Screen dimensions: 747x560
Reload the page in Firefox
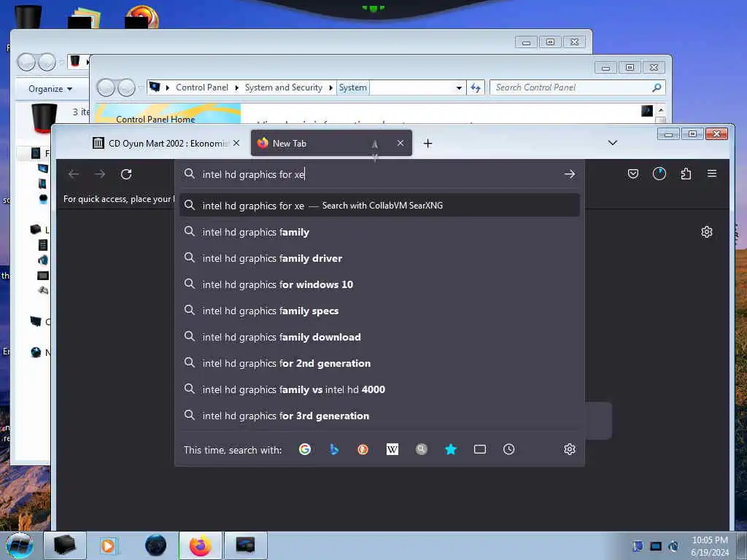coord(126,174)
